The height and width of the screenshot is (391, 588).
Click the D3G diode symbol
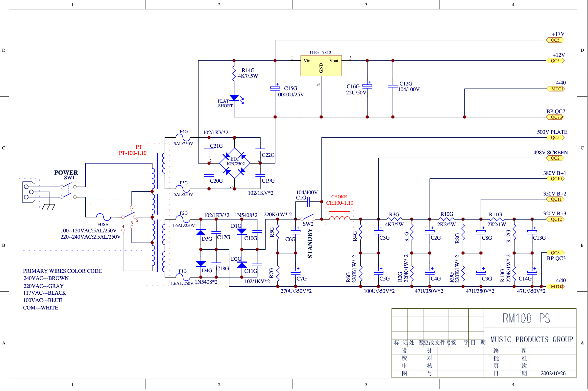201,233
